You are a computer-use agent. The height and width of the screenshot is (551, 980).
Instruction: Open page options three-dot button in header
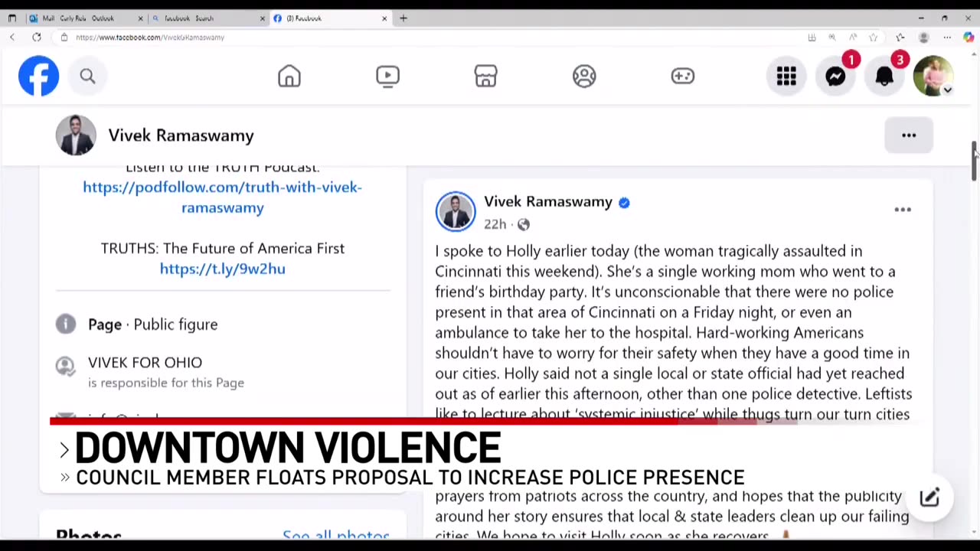pos(909,135)
